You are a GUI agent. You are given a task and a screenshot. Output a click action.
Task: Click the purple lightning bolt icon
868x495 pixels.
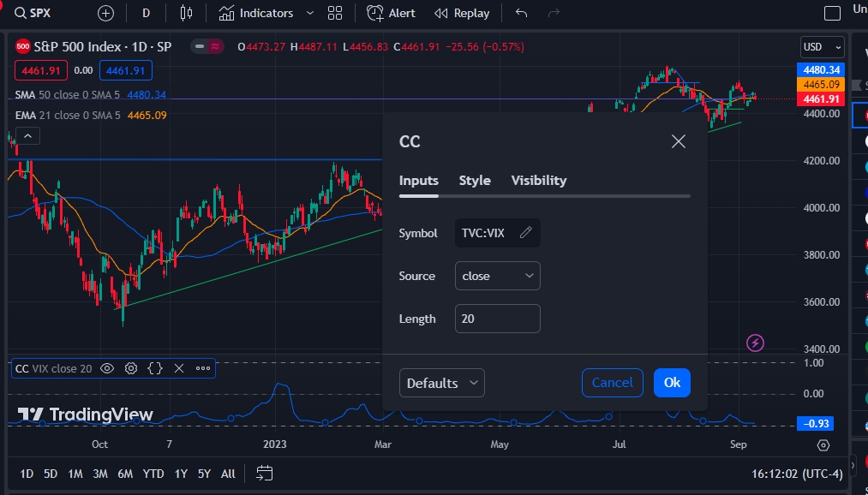pos(755,343)
